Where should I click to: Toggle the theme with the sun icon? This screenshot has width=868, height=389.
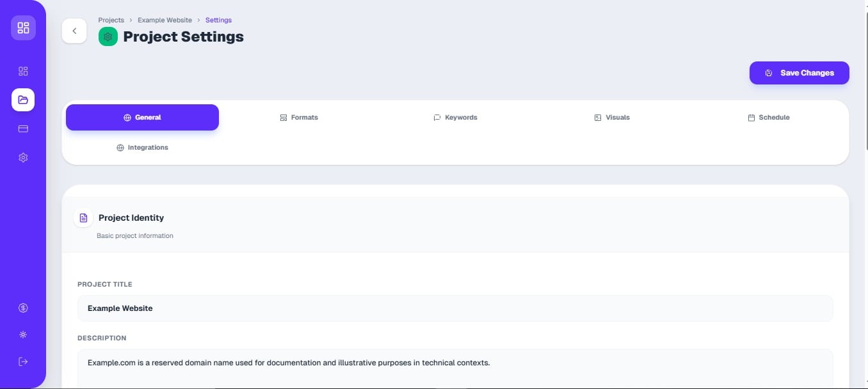(x=23, y=335)
